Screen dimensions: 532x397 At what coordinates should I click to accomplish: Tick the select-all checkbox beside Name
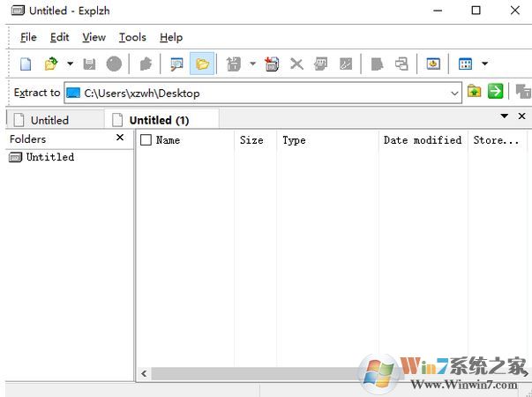coord(146,140)
